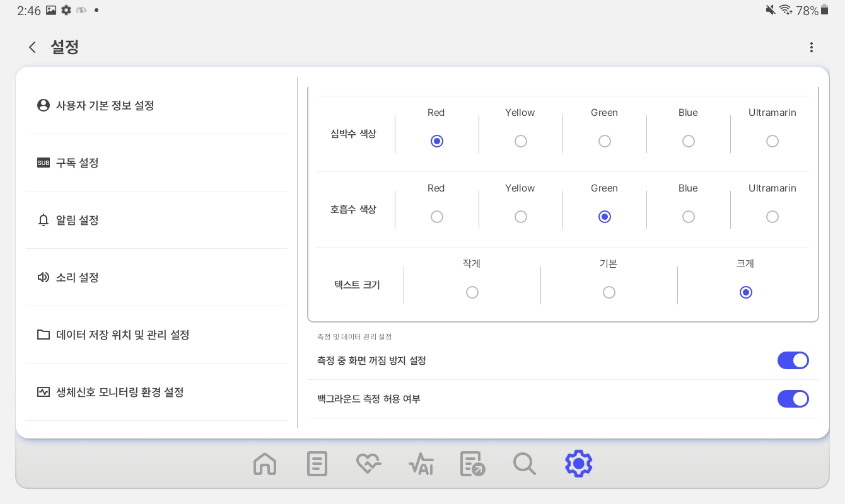Open the AI analysis icon in bottom bar
This screenshot has height=504, width=845.
click(x=421, y=464)
